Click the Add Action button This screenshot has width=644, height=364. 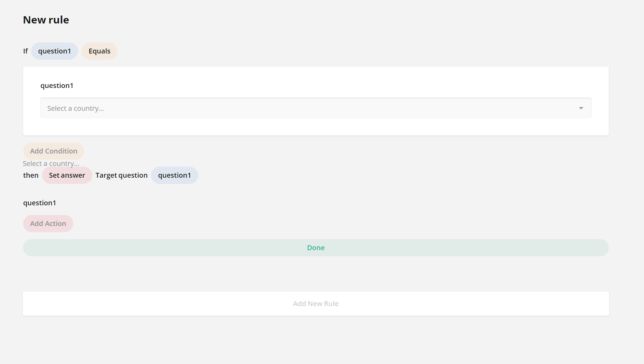point(48,223)
